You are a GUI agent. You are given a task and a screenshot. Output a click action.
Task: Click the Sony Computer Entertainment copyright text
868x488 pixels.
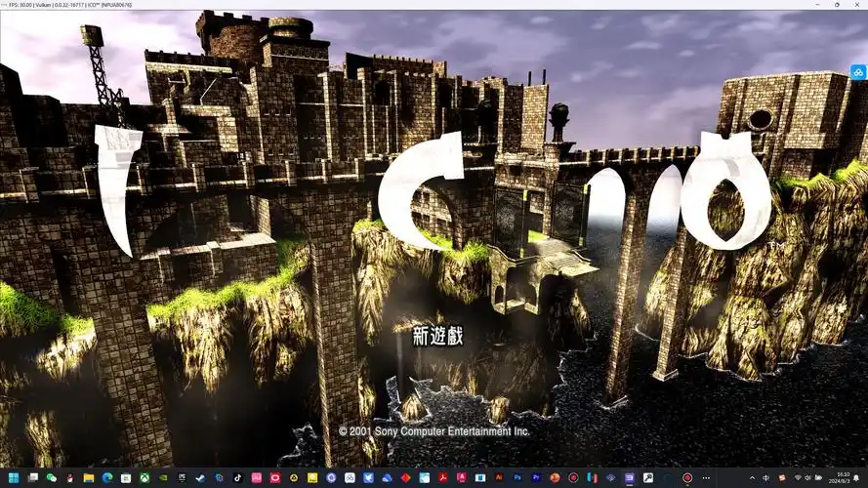point(434,431)
